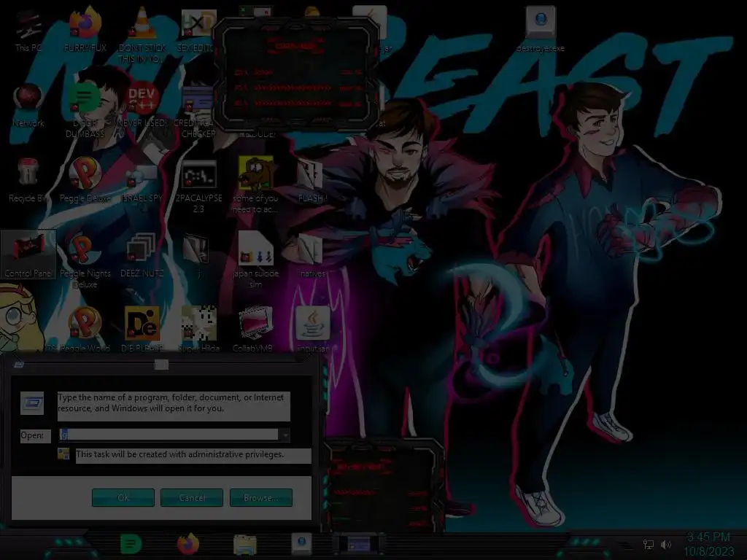The height and width of the screenshot is (560, 747).
Task: Open File Explorer from the taskbar
Action: pyautogui.click(x=245, y=544)
